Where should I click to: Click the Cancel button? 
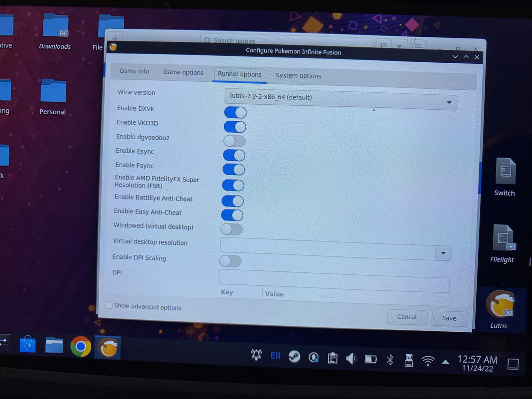coord(407,317)
